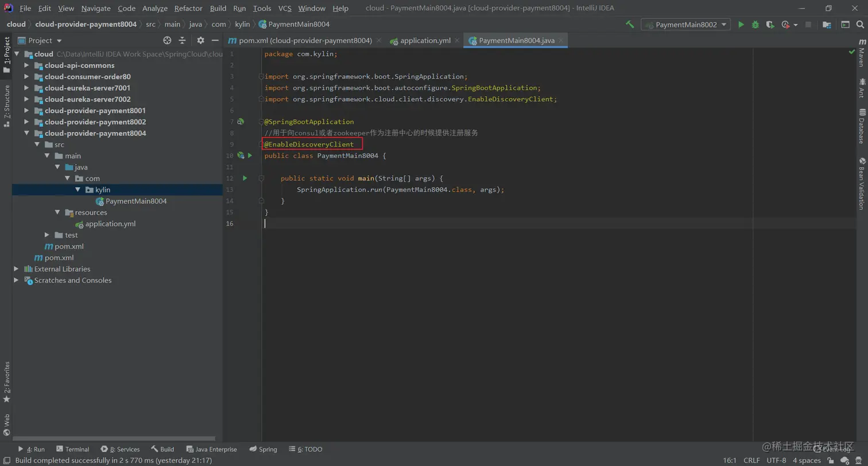Start debugging with the bug icon
868x466 pixels.
point(755,25)
